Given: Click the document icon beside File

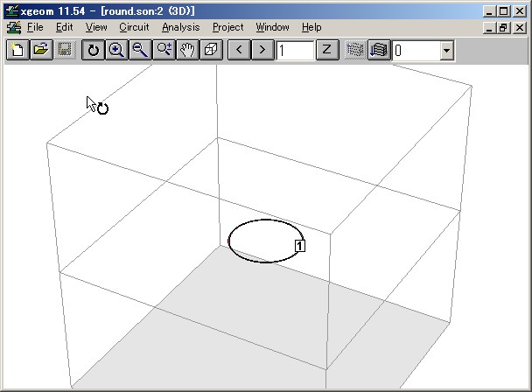Looking at the screenshot, I should coord(14,27).
